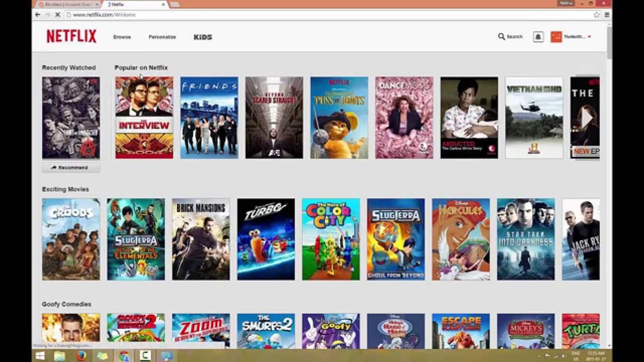Screen dimensions: 644x362
Task: Open Cloudy with a Chance of Meatballs 2
Action: [x=136, y=331]
